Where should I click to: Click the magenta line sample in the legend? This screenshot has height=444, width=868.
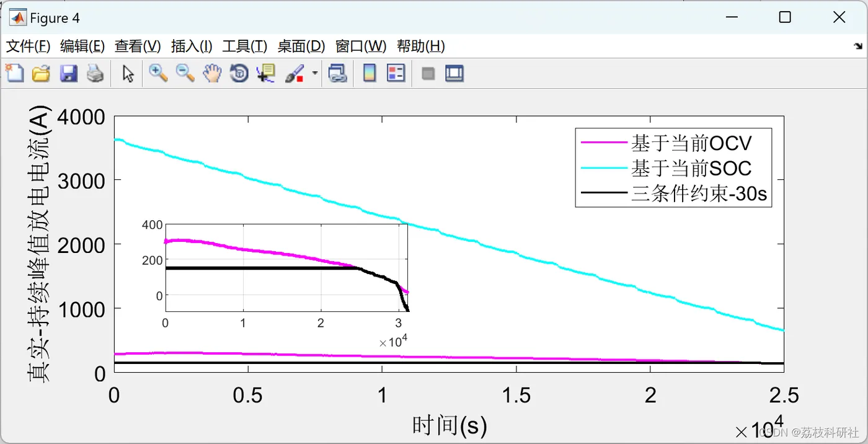[604, 143]
